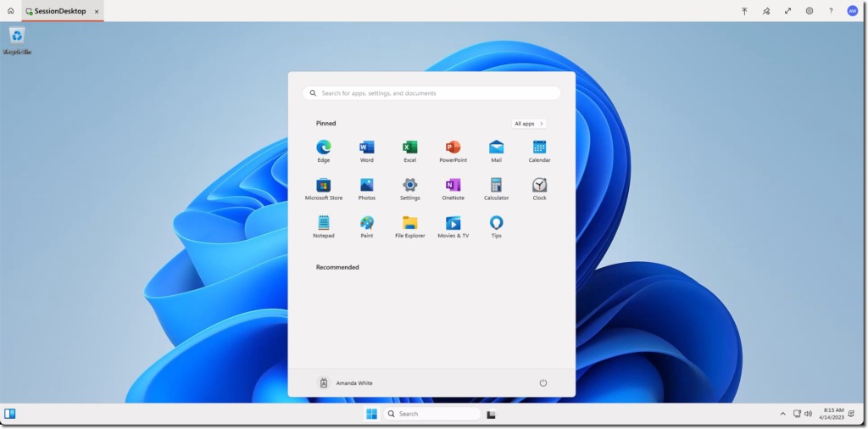Enter fullscreen with the expand arrows icon
The height and width of the screenshot is (429, 868).
pos(787,11)
